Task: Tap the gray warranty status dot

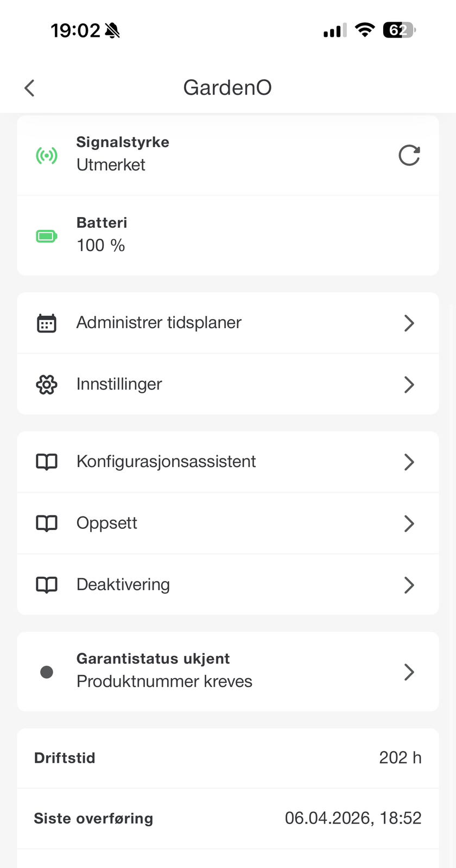Action: point(47,672)
